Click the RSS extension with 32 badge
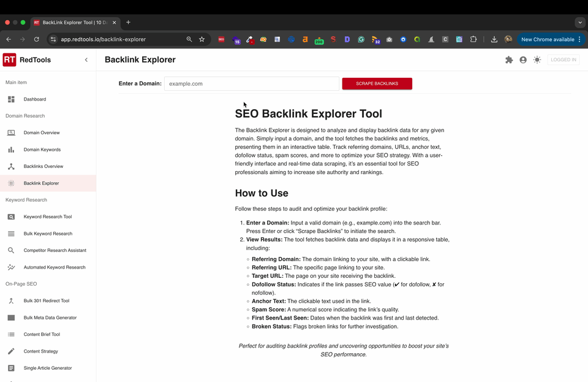 pos(375,40)
